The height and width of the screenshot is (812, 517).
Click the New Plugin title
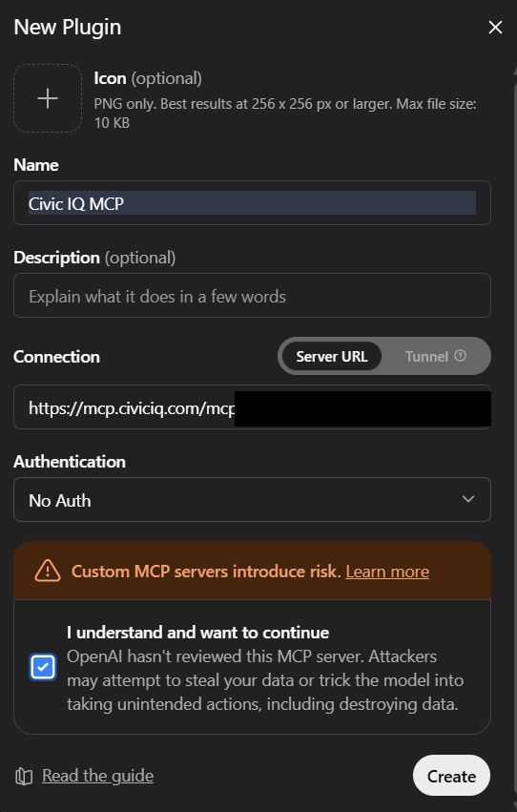tap(68, 27)
